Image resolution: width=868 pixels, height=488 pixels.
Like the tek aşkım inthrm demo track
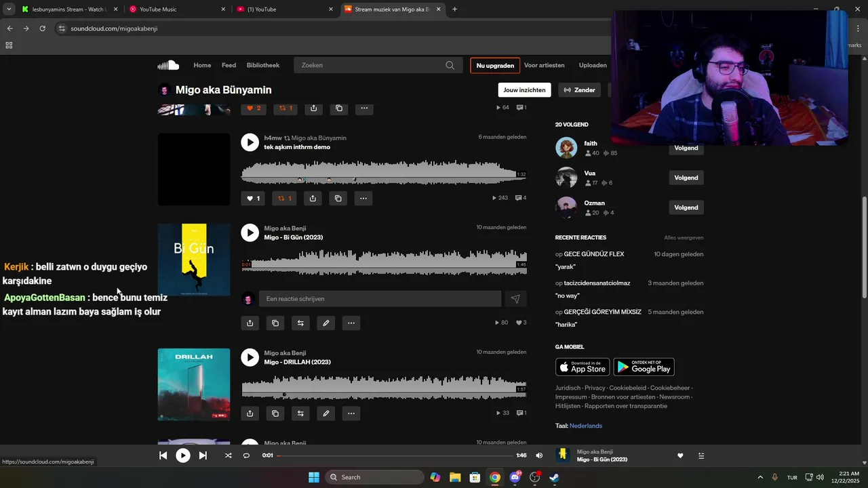coord(253,199)
